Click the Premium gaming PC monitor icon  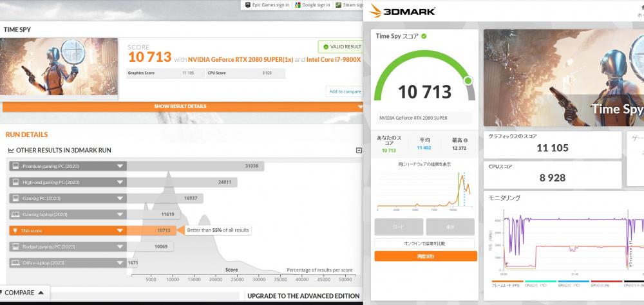tap(15, 166)
